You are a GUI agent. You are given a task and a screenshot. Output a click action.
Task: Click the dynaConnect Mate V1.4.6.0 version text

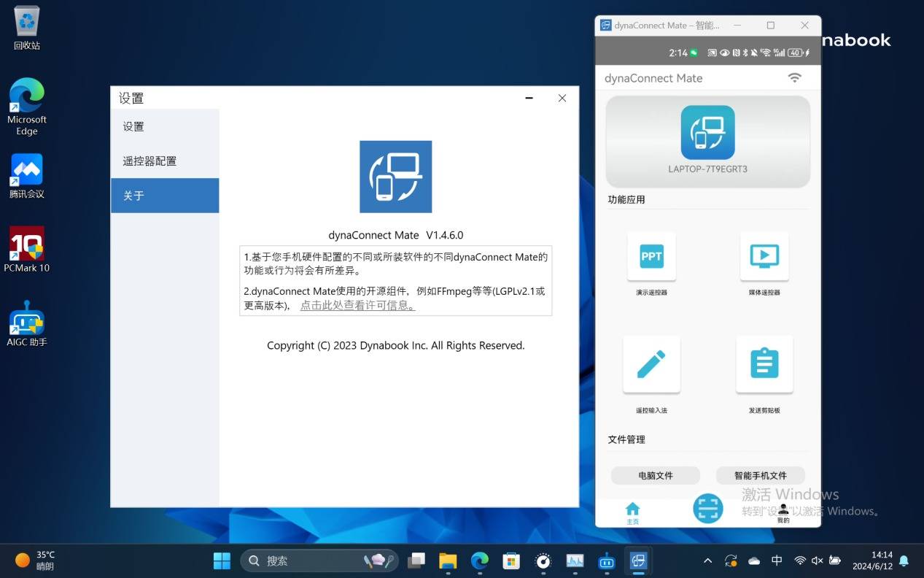(x=396, y=235)
